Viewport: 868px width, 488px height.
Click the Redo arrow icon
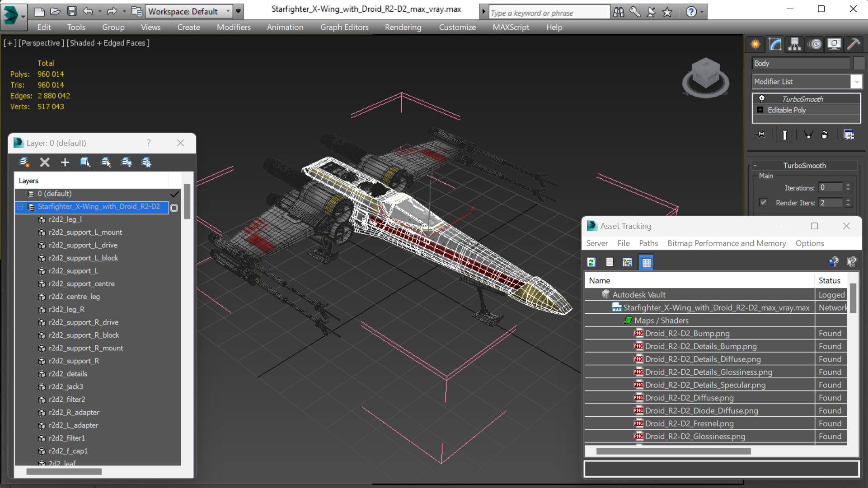point(111,11)
